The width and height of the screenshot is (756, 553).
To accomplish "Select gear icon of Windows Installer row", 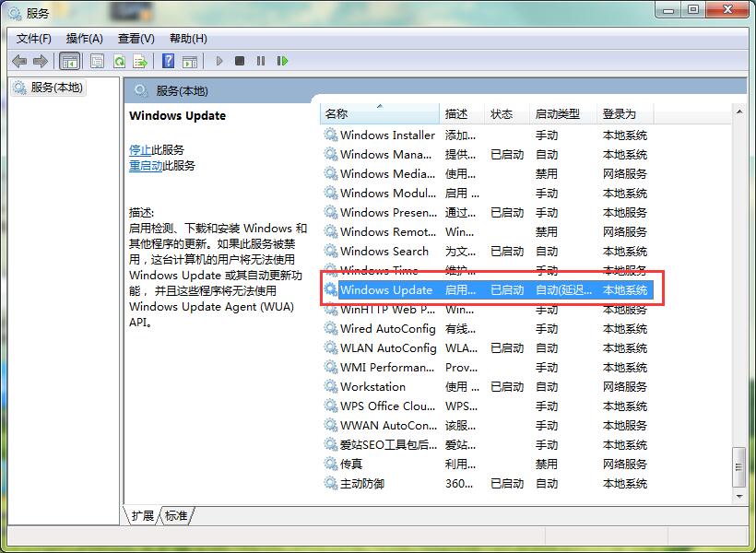I will (331, 135).
